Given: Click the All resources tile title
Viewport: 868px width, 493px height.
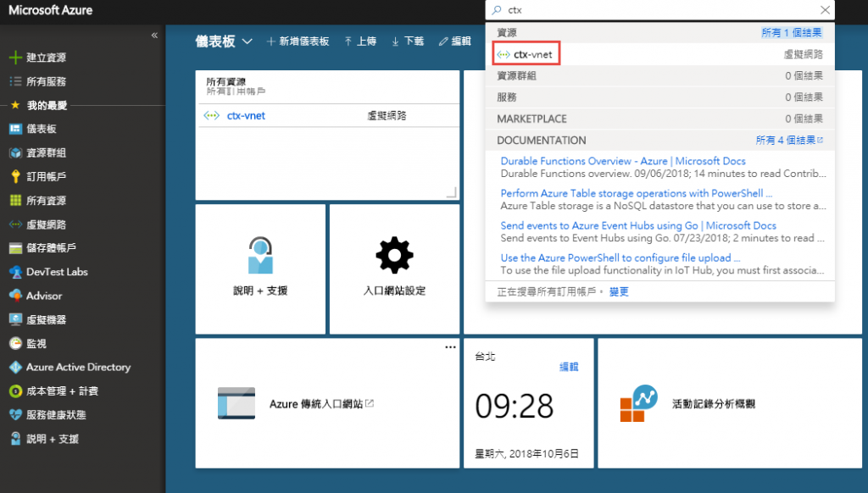Looking at the screenshot, I should coord(225,82).
